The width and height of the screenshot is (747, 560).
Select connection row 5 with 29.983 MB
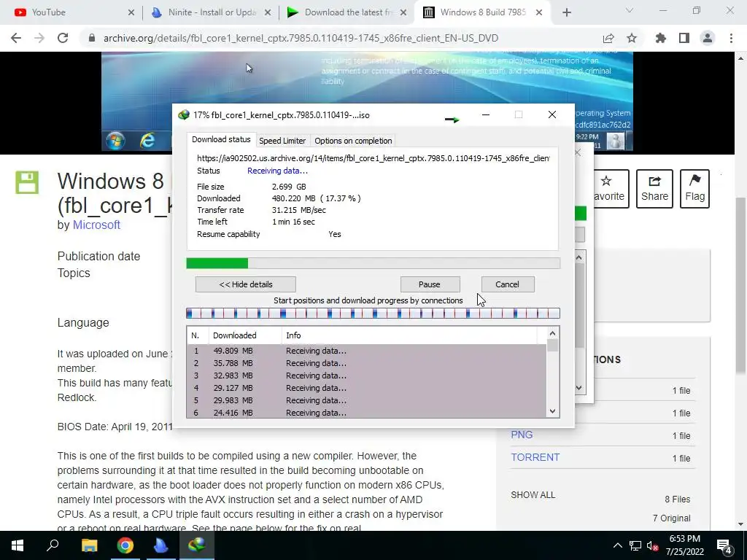coord(366,400)
